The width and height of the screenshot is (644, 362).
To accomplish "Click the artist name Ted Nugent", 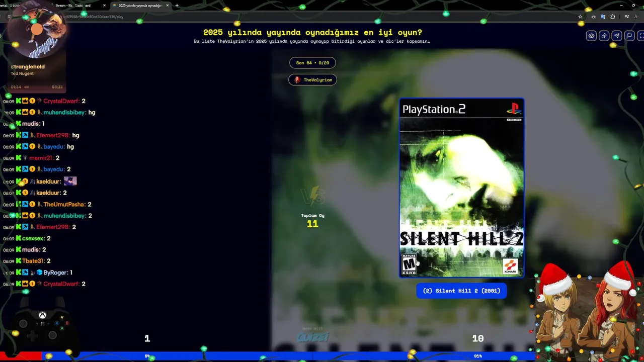I will click(22, 74).
